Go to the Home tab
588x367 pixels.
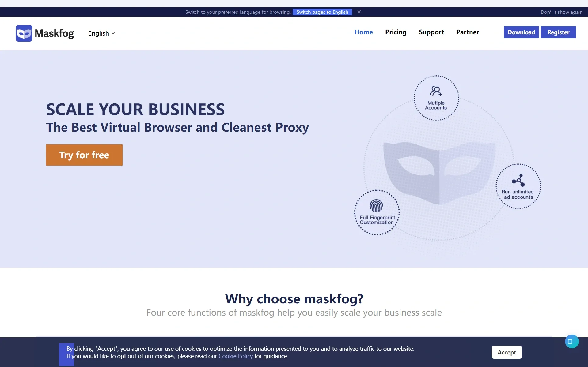coord(363,32)
